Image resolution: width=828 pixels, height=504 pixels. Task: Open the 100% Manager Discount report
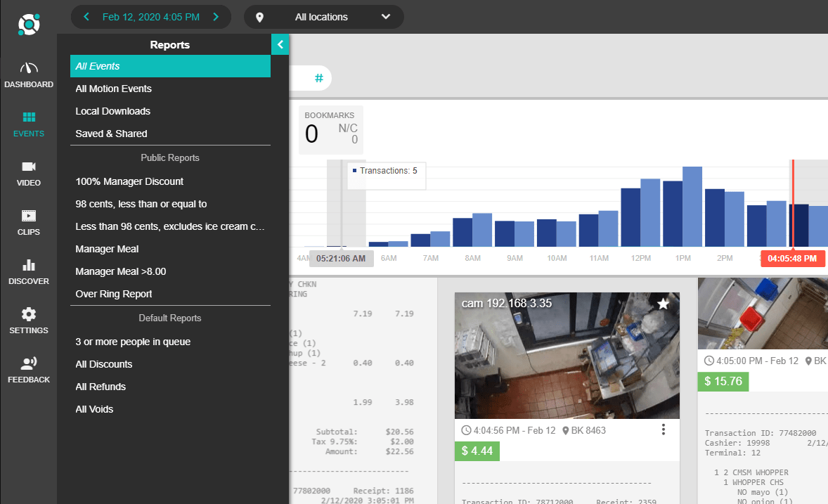170,181
